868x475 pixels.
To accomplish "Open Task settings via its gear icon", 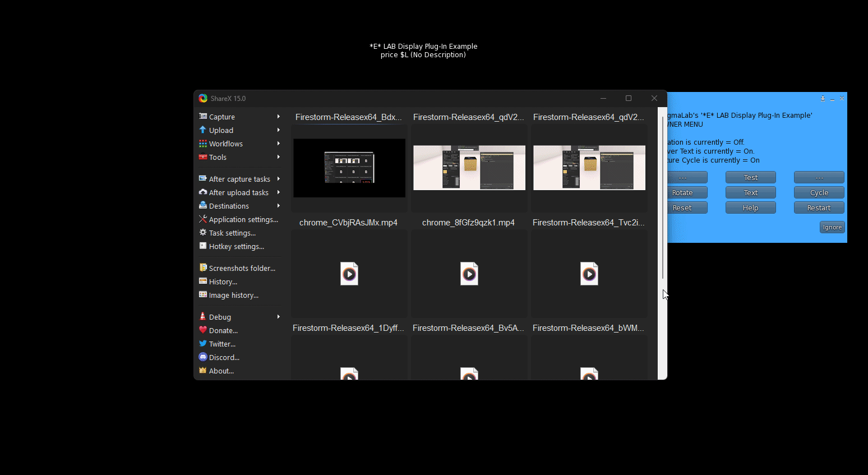I will click(203, 232).
